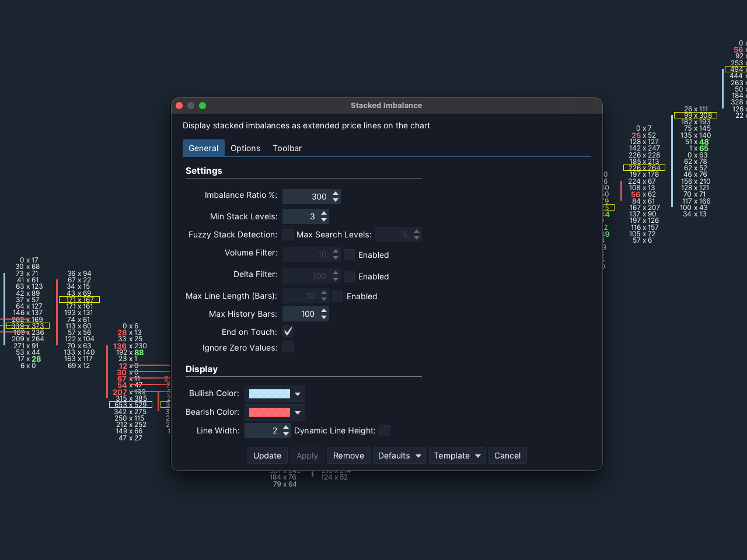Open Bullish Color dropdown arrow
Screen dimensions: 747x560
(x=298, y=394)
